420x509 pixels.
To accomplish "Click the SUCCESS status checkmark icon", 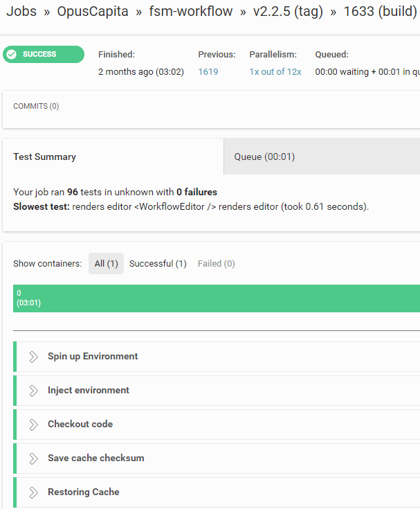I will (12, 55).
